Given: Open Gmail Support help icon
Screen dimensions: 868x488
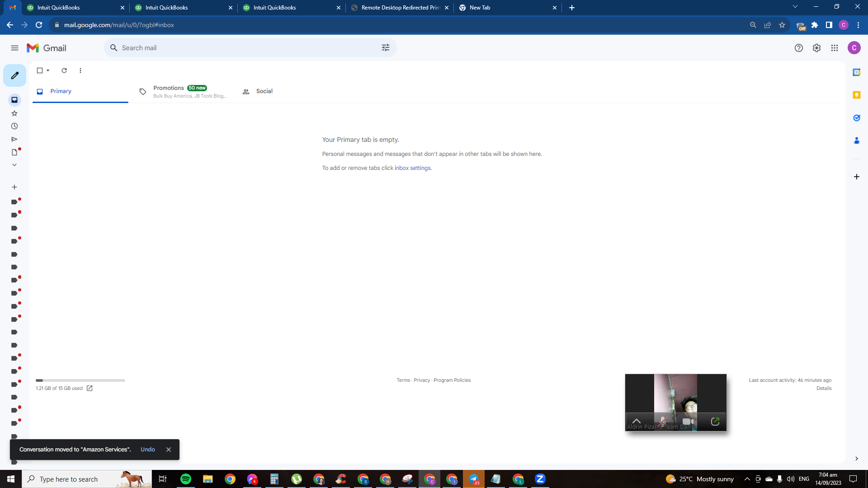Looking at the screenshot, I should click(799, 48).
